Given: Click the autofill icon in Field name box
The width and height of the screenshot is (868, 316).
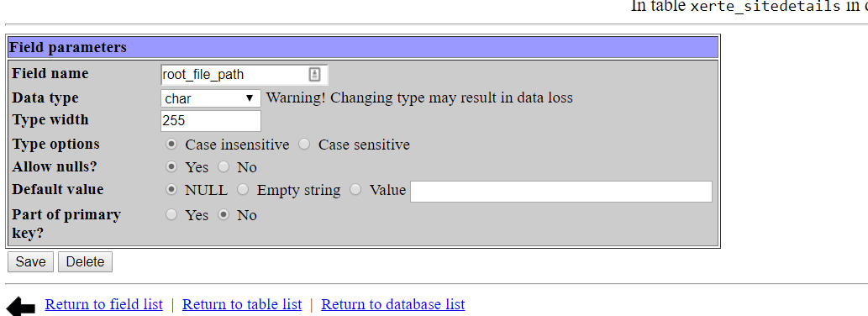Looking at the screenshot, I should coord(314,74).
